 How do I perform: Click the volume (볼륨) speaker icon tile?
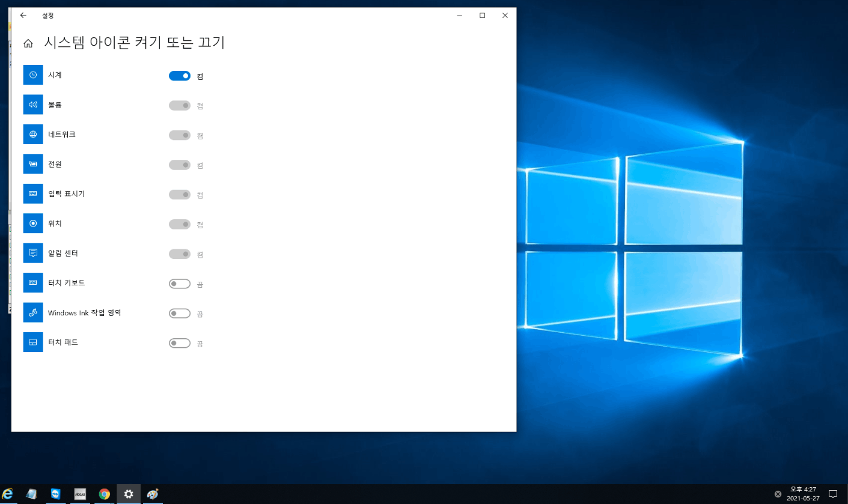click(x=33, y=105)
